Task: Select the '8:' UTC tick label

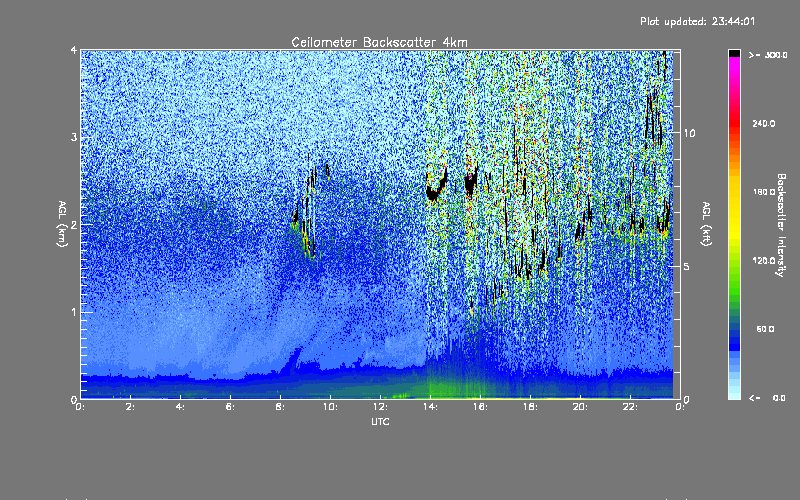Action: [281, 407]
